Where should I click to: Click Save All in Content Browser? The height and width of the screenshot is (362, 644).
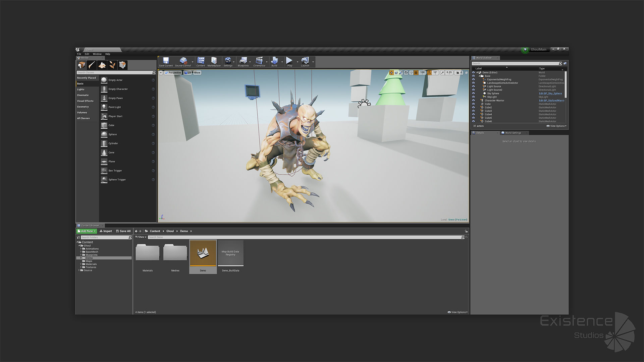coord(123,231)
